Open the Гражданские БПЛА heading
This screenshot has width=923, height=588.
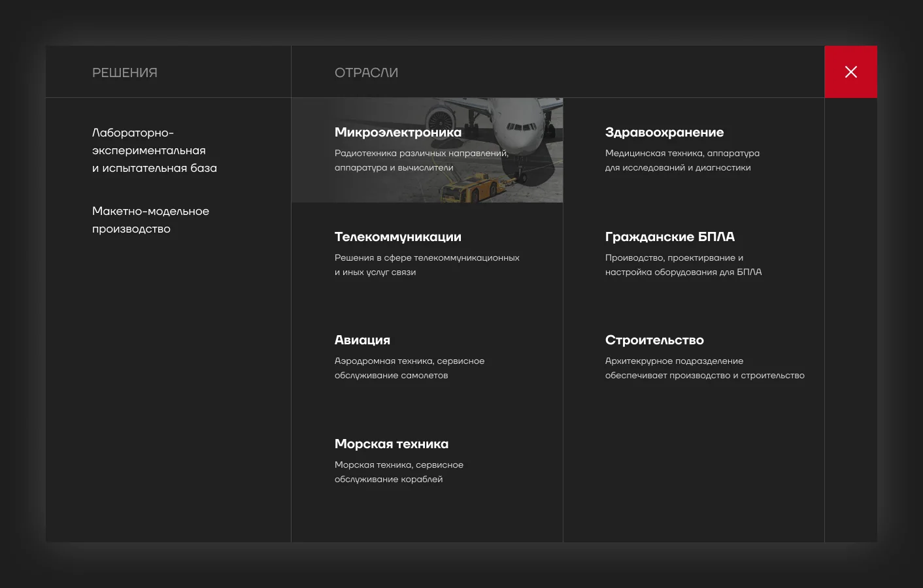coord(670,237)
